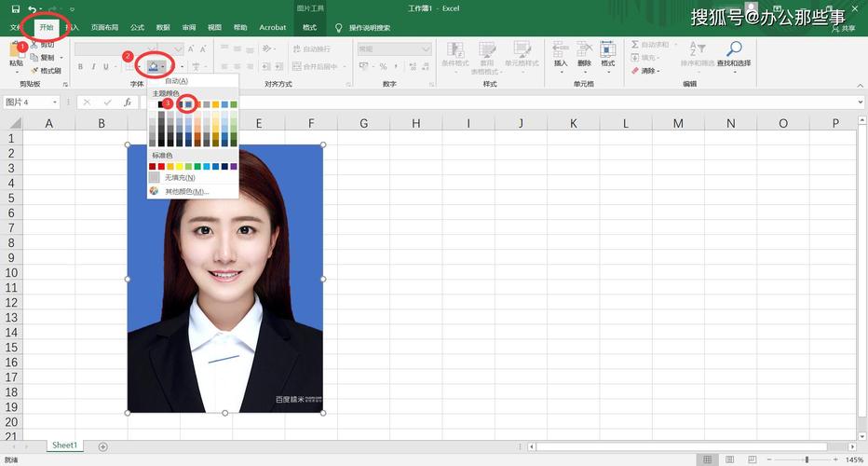
Task: Click the Save icon in quick access toolbar
Action: [x=14, y=9]
